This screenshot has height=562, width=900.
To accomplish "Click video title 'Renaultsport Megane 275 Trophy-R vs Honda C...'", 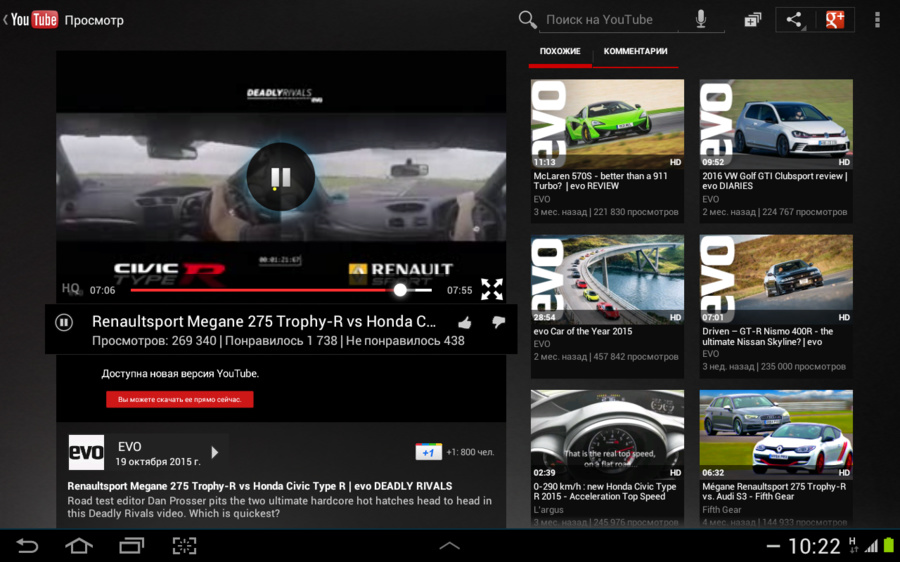I will click(264, 321).
